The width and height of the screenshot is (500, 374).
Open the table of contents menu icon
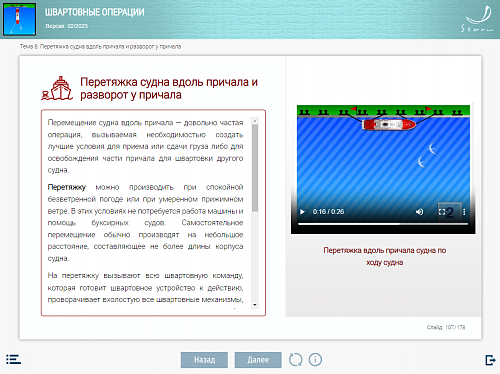coord(13,359)
